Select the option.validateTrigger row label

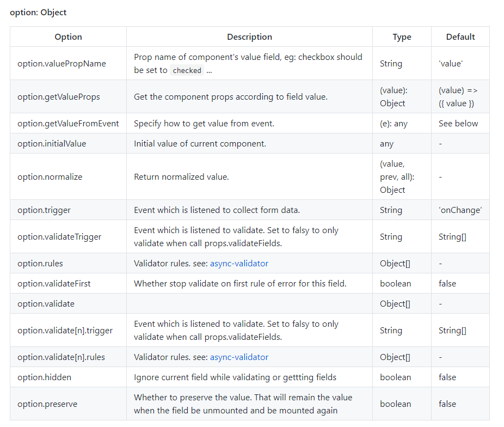tap(60, 236)
